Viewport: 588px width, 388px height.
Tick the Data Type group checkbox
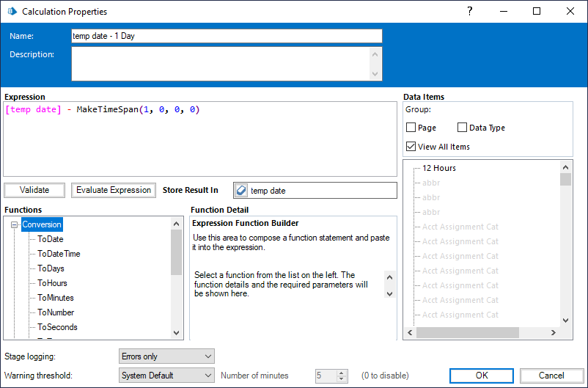(462, 128)
